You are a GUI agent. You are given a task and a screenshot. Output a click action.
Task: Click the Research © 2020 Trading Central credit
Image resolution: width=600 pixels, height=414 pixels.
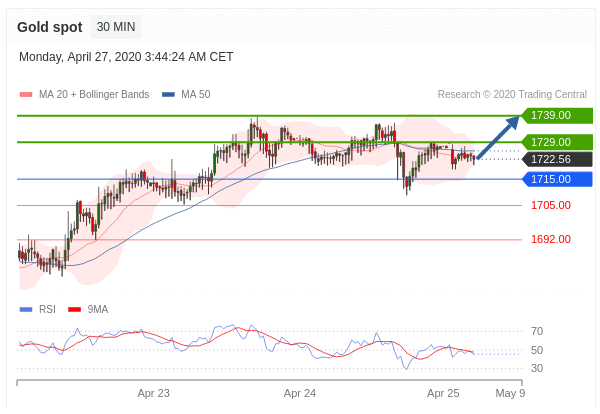512,95
